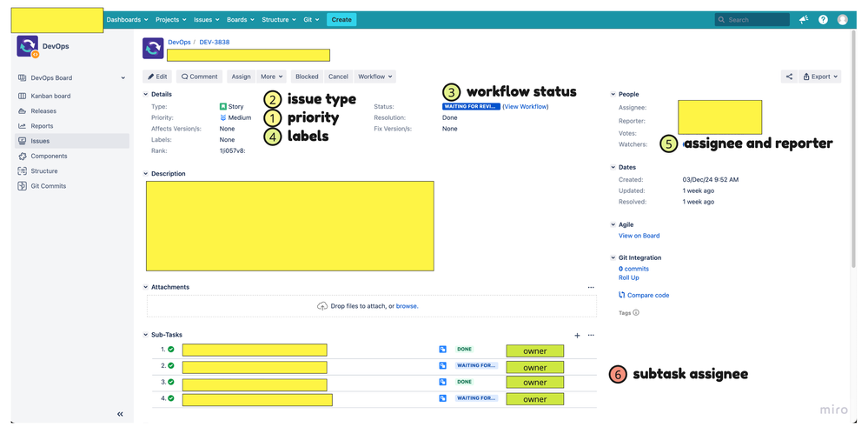Open the Structure top navigation menu
The image size is (868, 434).
[279, 19]
